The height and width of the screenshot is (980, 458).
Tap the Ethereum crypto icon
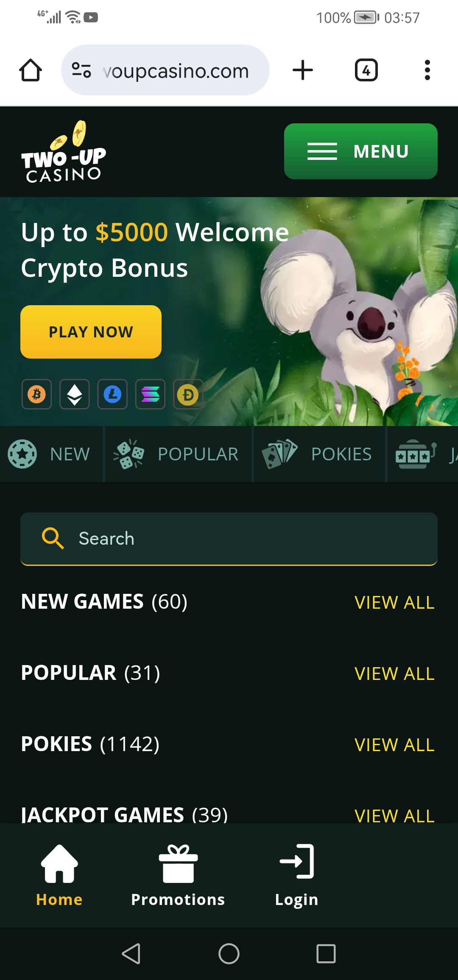pyautogui.click(x=75, y=394)
